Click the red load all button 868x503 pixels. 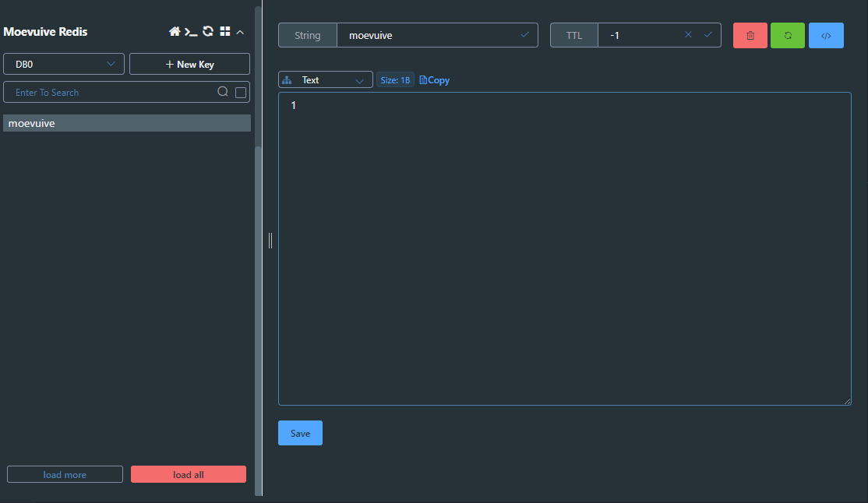[x=189, y=474]
